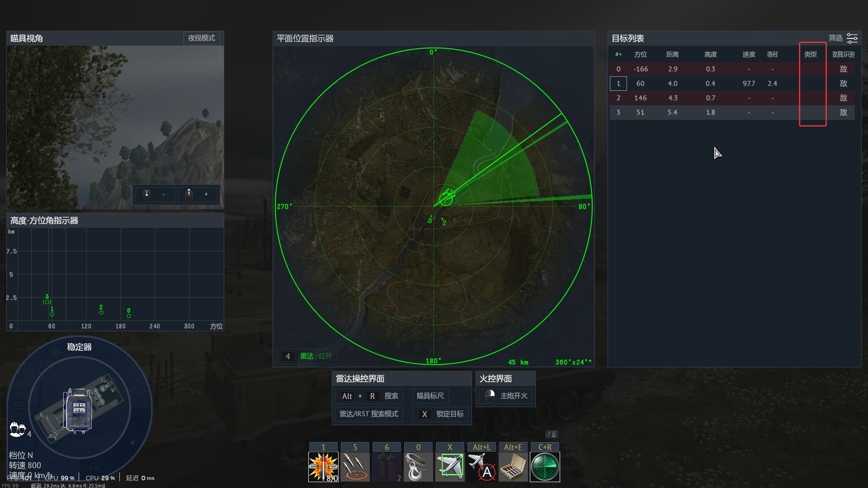Open the target list filter options
The width and height of the screenshot is (868, 488).
pyautogui.click(x=852, y=38)
